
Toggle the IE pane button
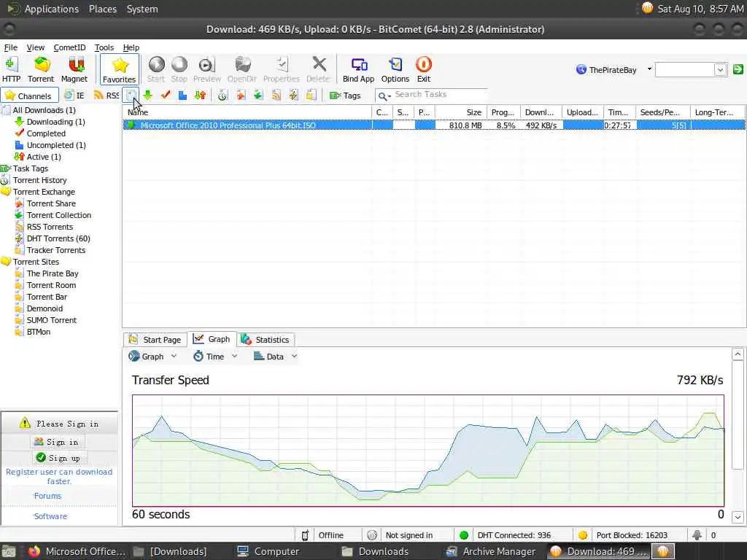point(75,96)
